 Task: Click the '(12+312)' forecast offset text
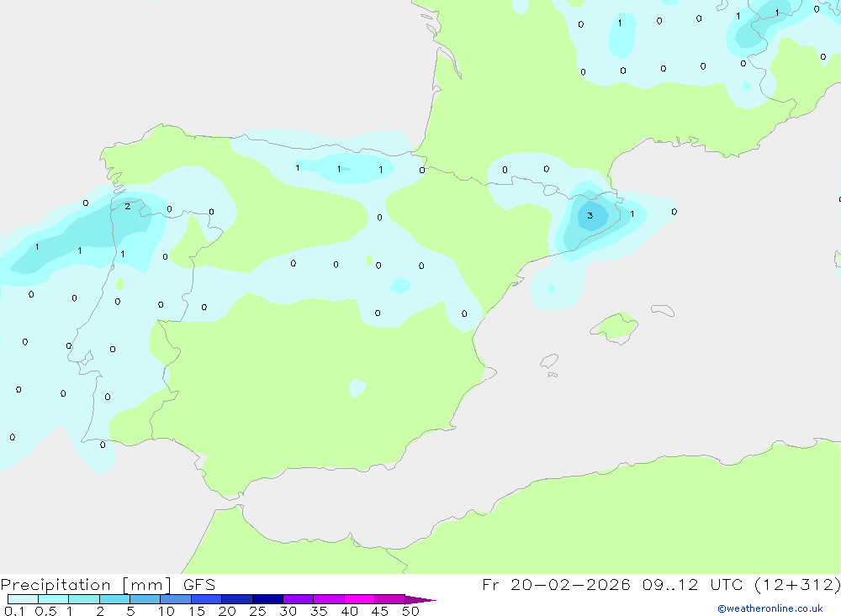coord(797,584)
